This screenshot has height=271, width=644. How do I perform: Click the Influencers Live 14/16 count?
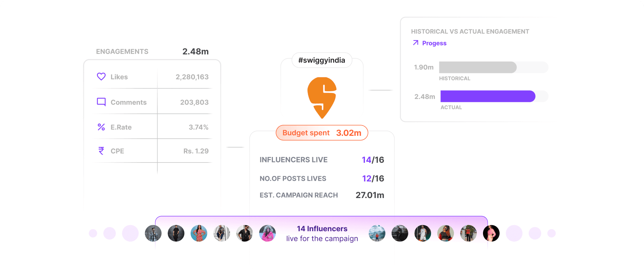pos(373,160)
